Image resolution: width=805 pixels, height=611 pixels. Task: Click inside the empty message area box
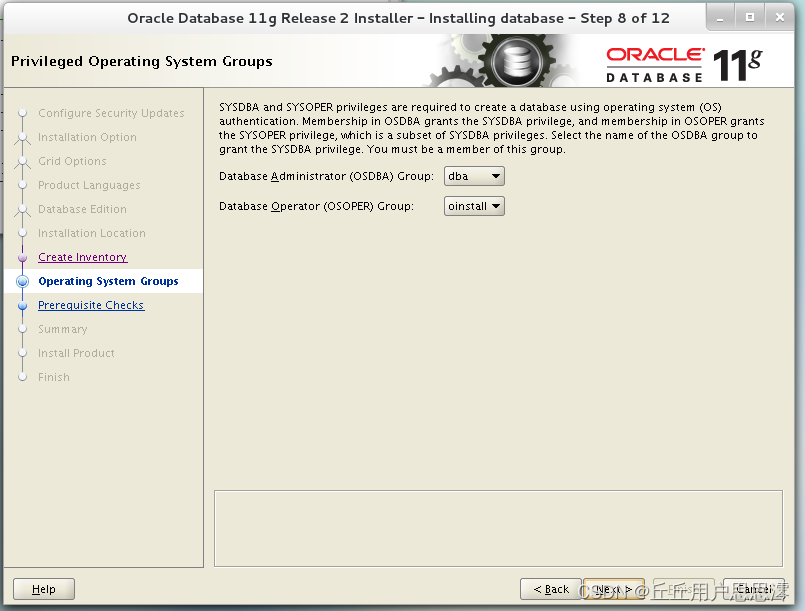(x=498, y=528)
